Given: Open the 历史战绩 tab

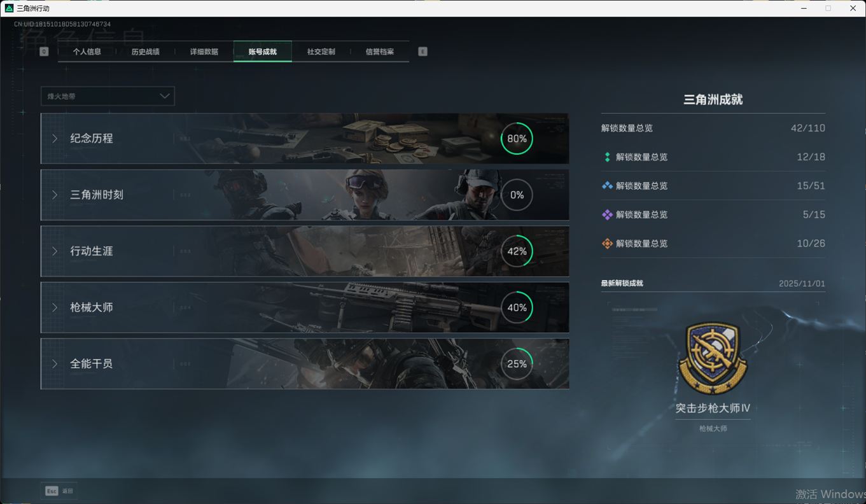Looking at the screenshot, I should (x=146, y=52).
